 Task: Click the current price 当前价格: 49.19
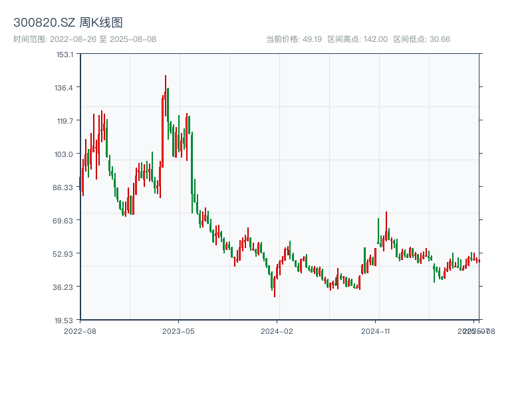[x=294, y=39]
